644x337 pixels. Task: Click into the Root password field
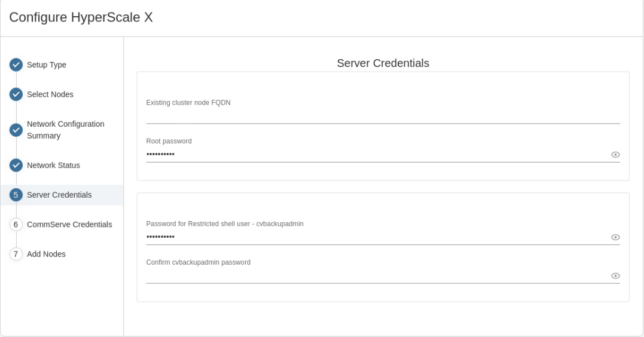[x=376, y=155]
